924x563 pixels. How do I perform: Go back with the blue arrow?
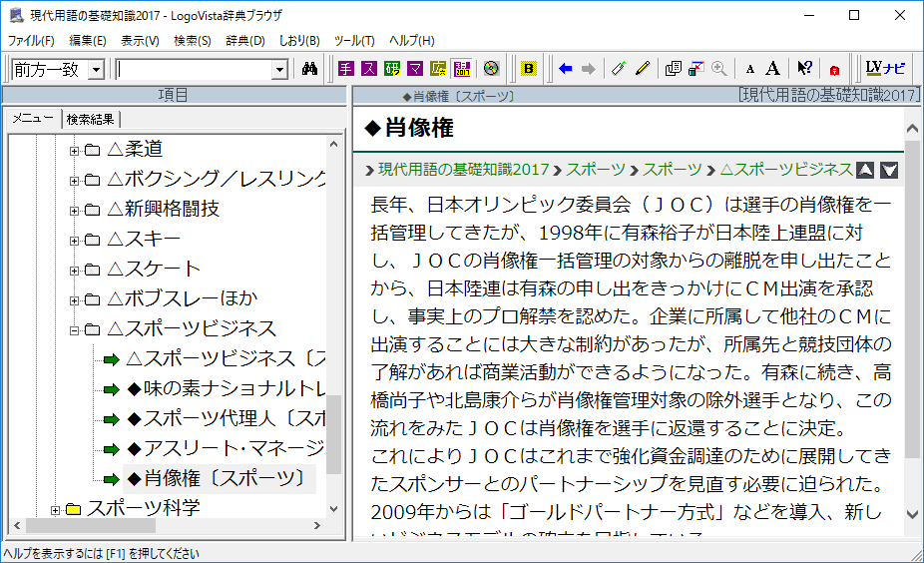pyautogui.click(x=566, y=69)
